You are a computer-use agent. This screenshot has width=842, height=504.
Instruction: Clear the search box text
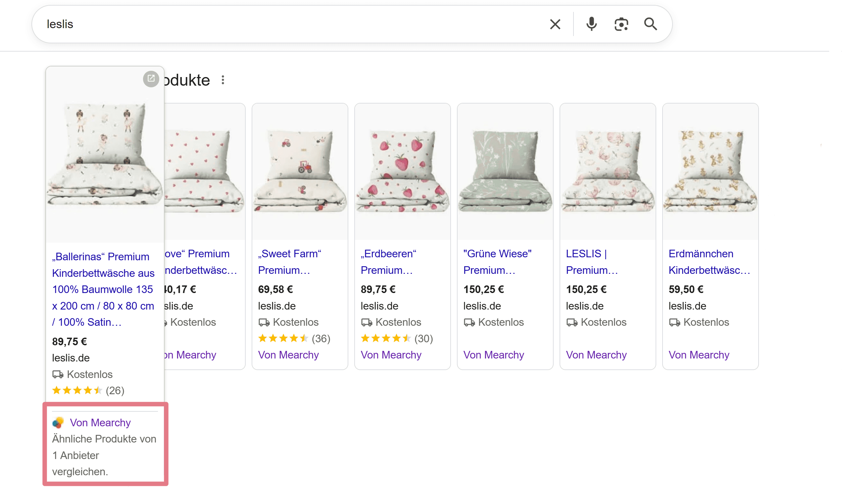555,24
